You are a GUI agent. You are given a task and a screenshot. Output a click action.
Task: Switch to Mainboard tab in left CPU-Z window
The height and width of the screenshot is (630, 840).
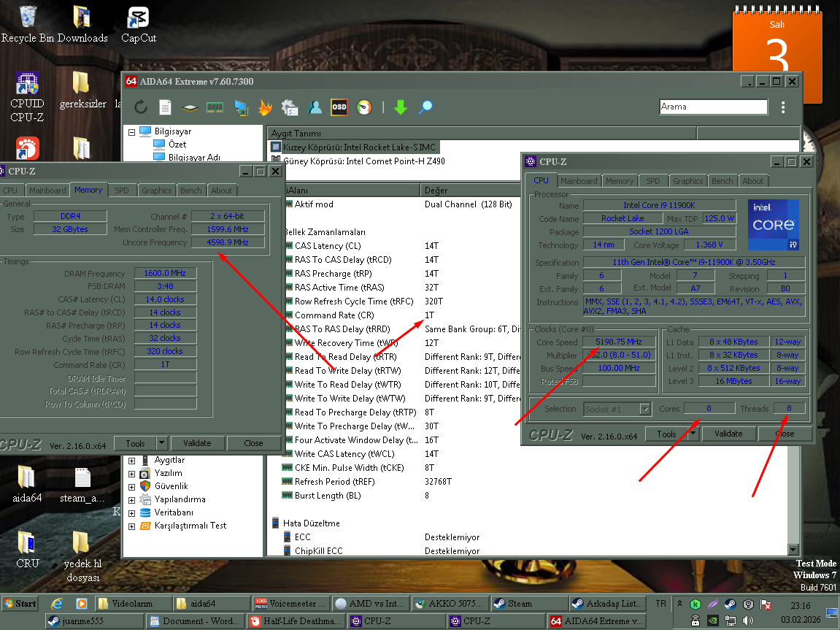pos(47,191)
